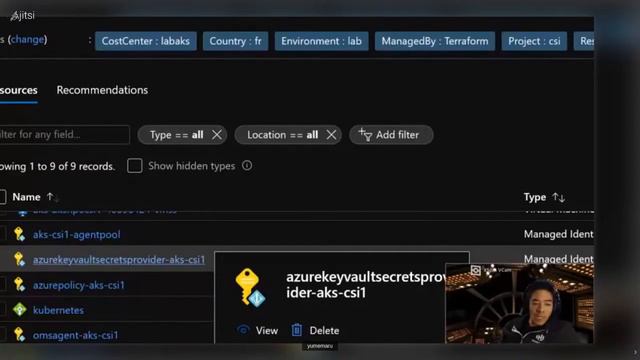The image size is (640, 360).
Task: Click the popup title azurekeyvaultsecretsprovider-aks-csi1
Action: pyautogui.click(x=366, y=285)
